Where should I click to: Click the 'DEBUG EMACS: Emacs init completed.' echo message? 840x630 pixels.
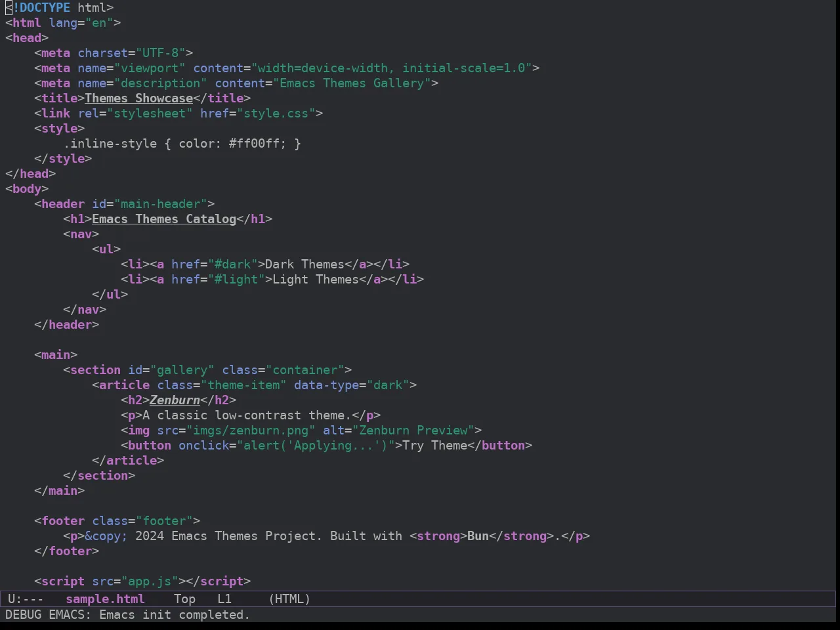point(127,615)
